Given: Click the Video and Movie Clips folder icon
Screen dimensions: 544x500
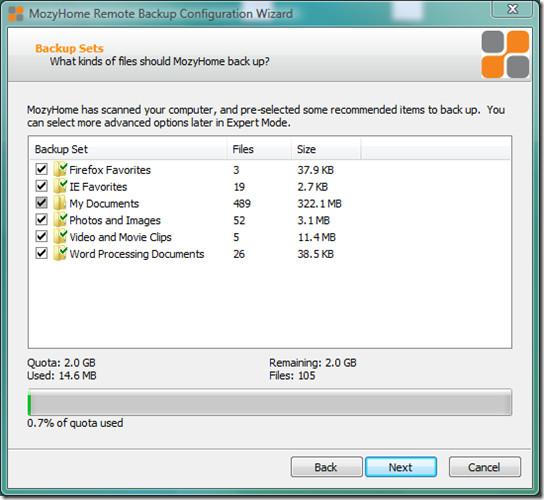Looking at the screenshot, I should tap(60, 236).
